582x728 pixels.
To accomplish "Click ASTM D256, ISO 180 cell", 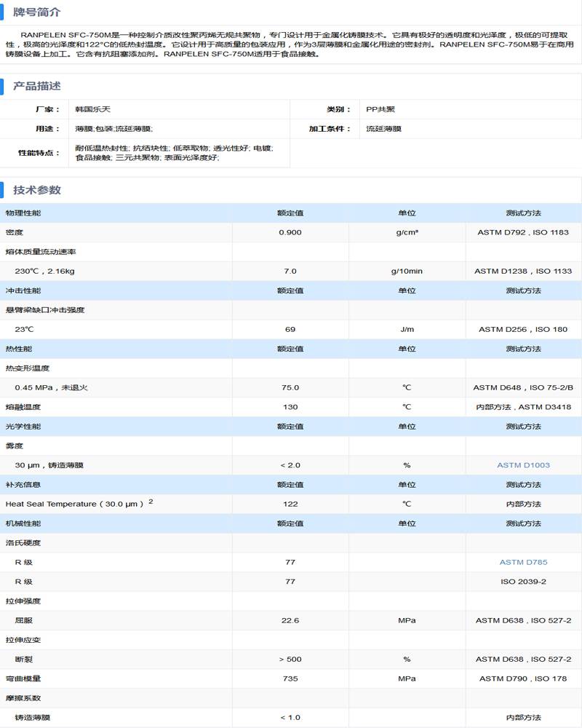I will click(x=523, y=329).
